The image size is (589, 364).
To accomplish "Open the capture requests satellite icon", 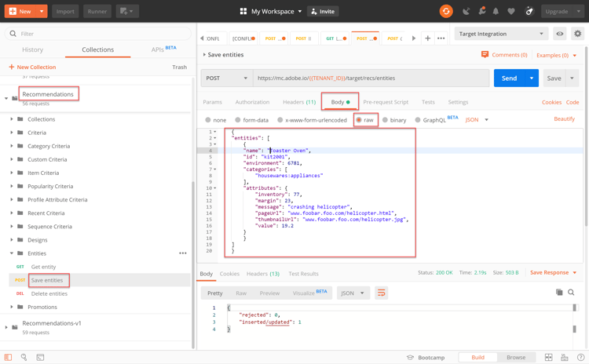I will point(466,12).
